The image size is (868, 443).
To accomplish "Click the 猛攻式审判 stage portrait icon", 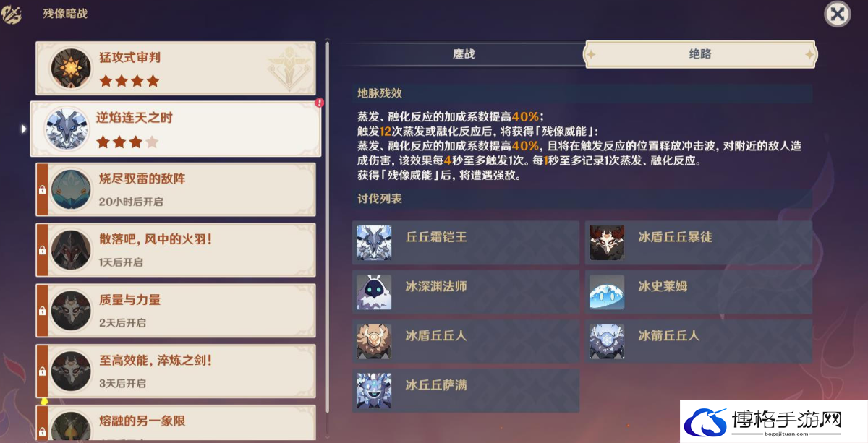I will coord(70,69).
